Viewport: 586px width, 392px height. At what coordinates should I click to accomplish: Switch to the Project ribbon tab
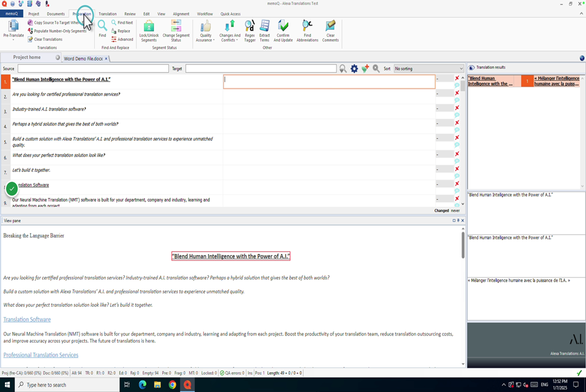point(34,14)
